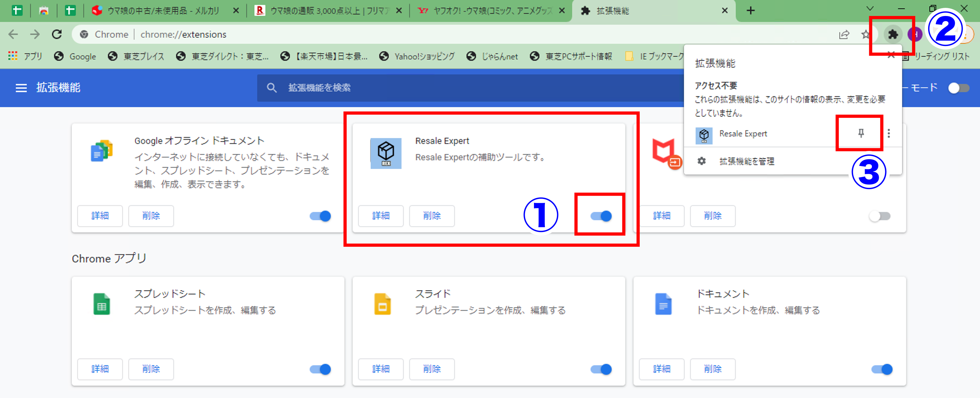The width and height of the screenshot is (980, 398).
Task: Toggle the ドキュメント app switch
Action: click(881, 369)
